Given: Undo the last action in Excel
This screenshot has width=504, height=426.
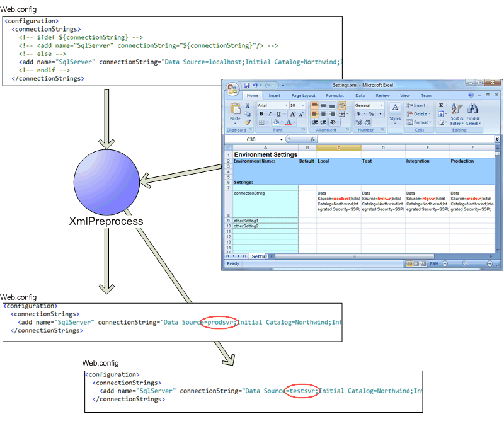Looking at the screenshot, I should 255,86.
